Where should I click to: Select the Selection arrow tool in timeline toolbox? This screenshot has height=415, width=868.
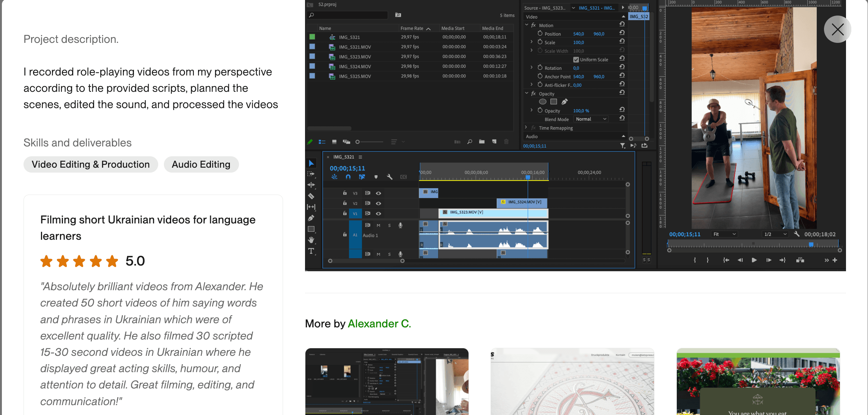311,163
